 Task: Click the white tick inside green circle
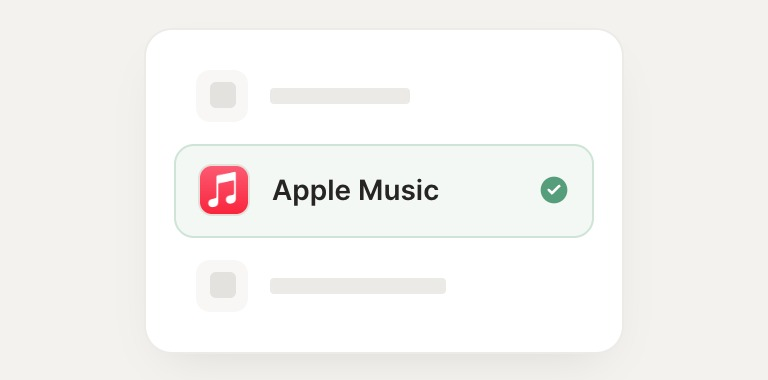[554, 190]
